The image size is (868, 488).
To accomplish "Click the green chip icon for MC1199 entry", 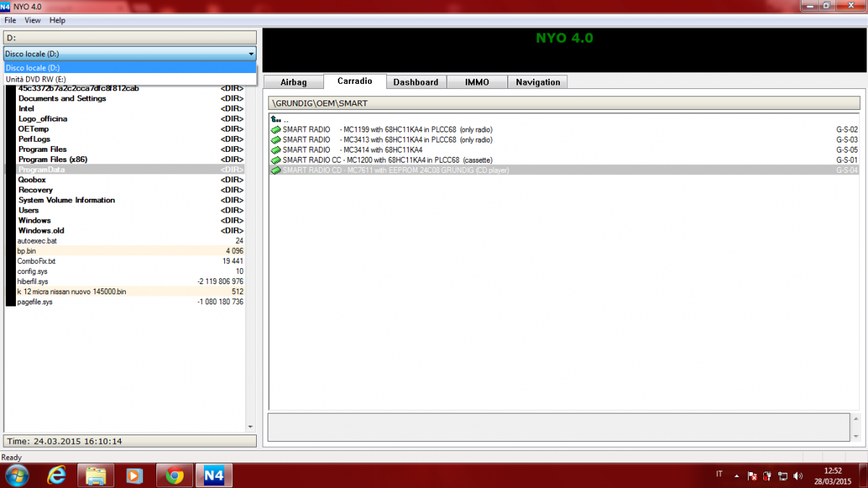I will coord(276,130).
